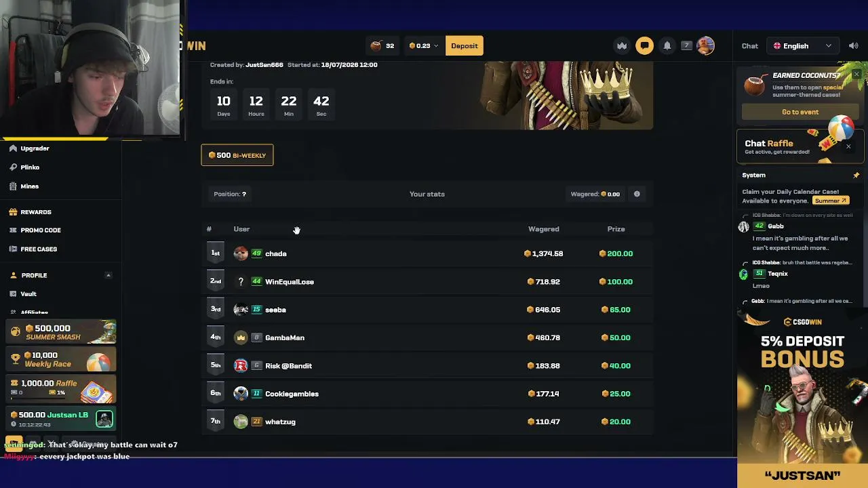The width and height of the screenshot is (868, 488).
Task: Open REWARDS in the sidebar
Action: point(35,212)
